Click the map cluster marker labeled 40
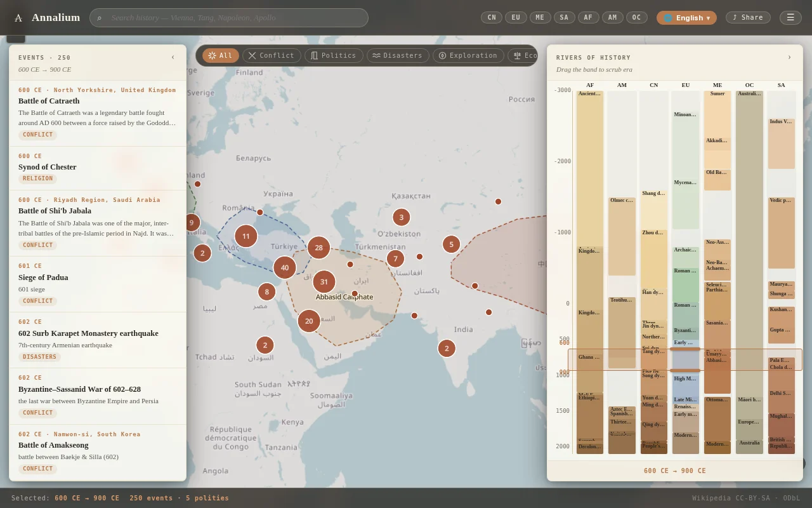The image size is (812, 508). (x=285, y=267)
